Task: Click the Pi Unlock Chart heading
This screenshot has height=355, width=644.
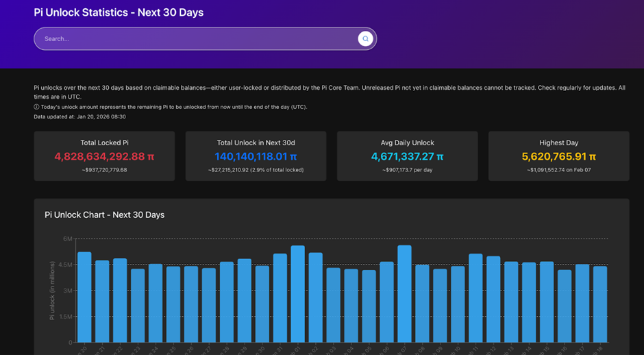Action: [104, 215]
